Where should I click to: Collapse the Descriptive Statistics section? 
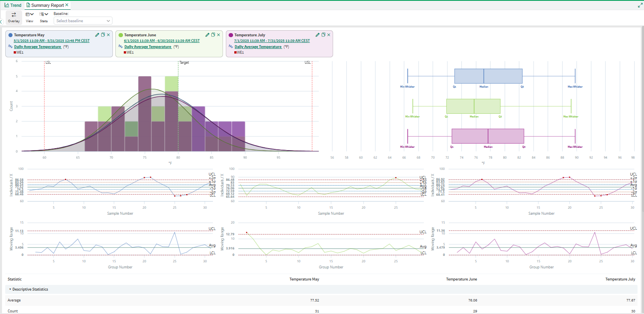10,289
